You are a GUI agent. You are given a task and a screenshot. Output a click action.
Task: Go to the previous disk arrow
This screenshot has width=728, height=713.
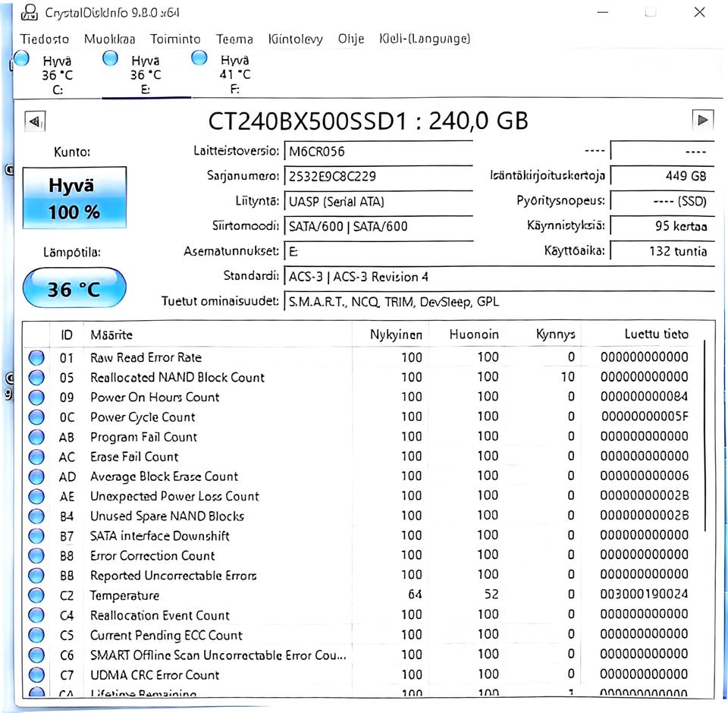tap(35, 121)
